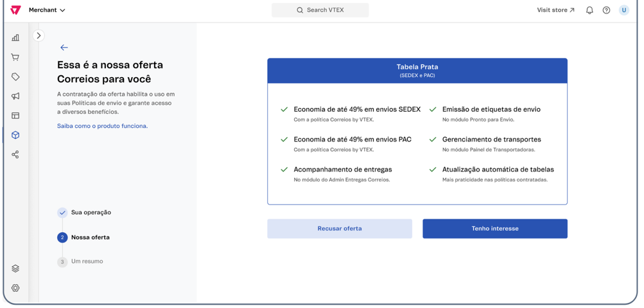Click the VTEX logo icon

(15, 10)
